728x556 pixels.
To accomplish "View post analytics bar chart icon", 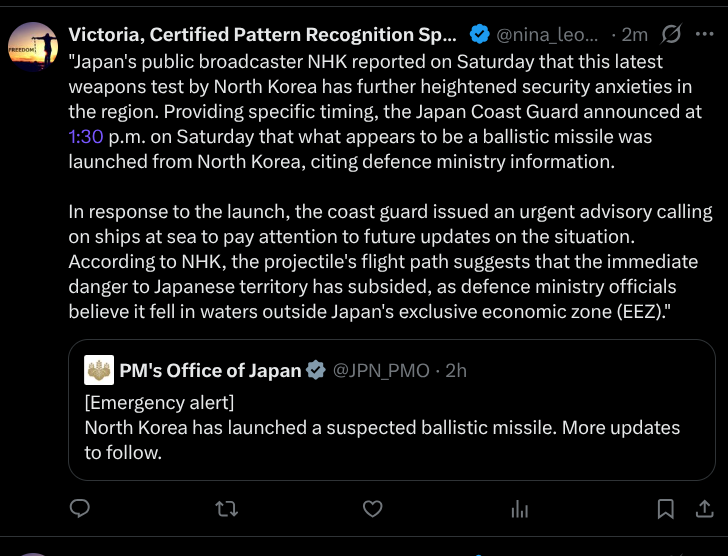I will click(x=519, y=509).
